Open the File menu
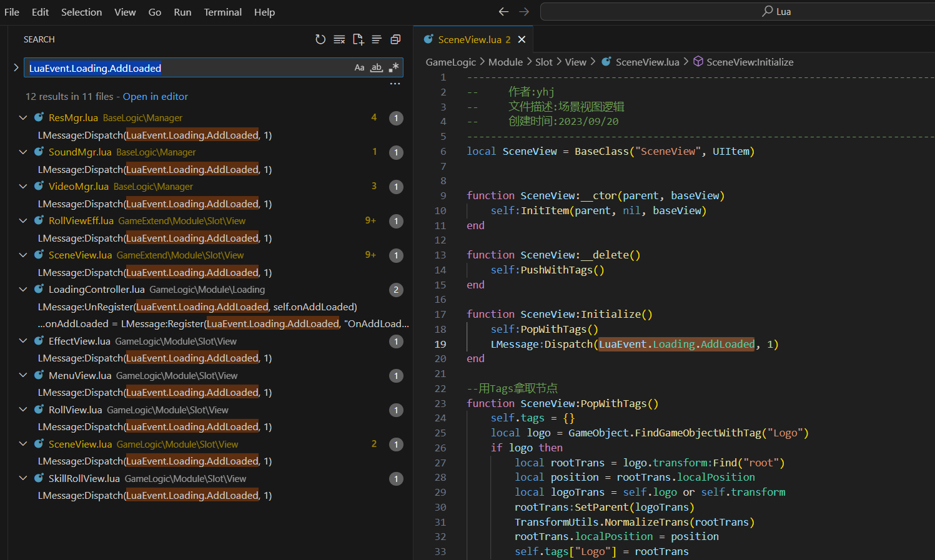The height and width of the screenshot is (560, 935). coord(12,12)
